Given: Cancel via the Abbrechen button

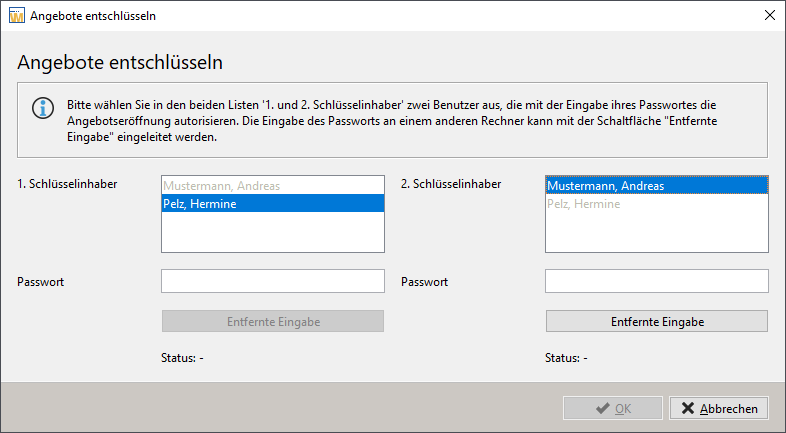Looking at the screenshot, I should pos(719,408).
